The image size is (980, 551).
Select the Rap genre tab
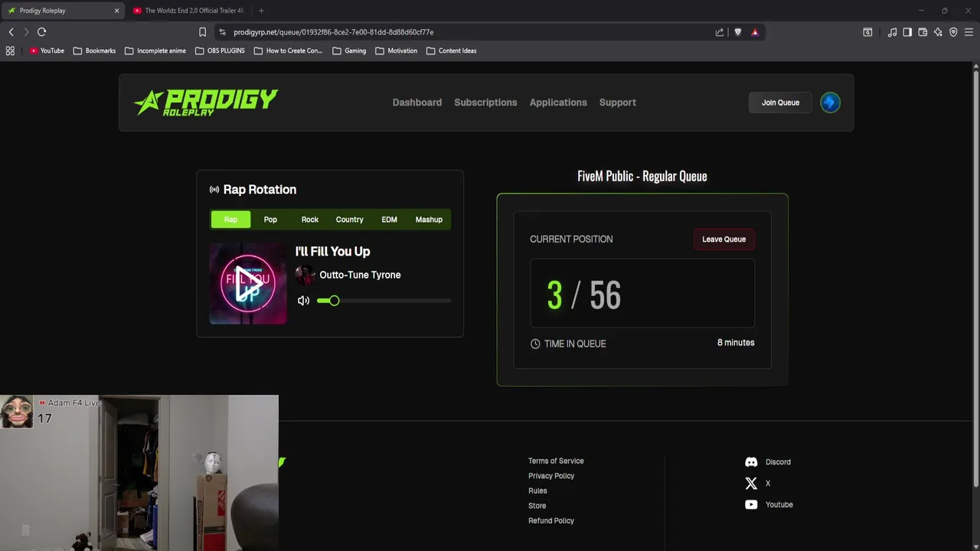click(x=230, y=220)
